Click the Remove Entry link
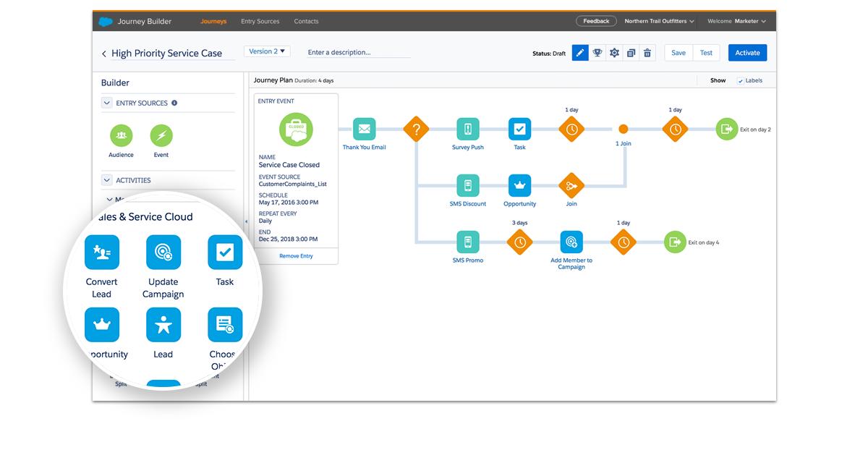The width and height of the screenshot is (868, 463). coord(296,256)
